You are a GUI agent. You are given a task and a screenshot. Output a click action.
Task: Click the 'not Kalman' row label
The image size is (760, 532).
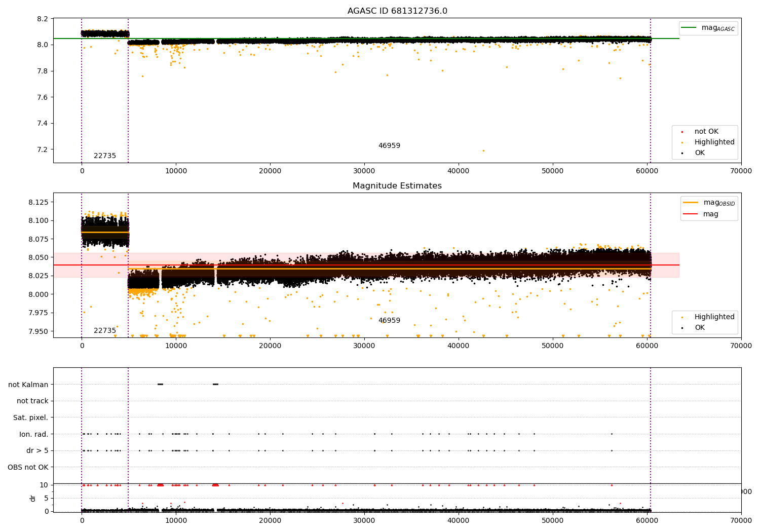click(28, 385)
